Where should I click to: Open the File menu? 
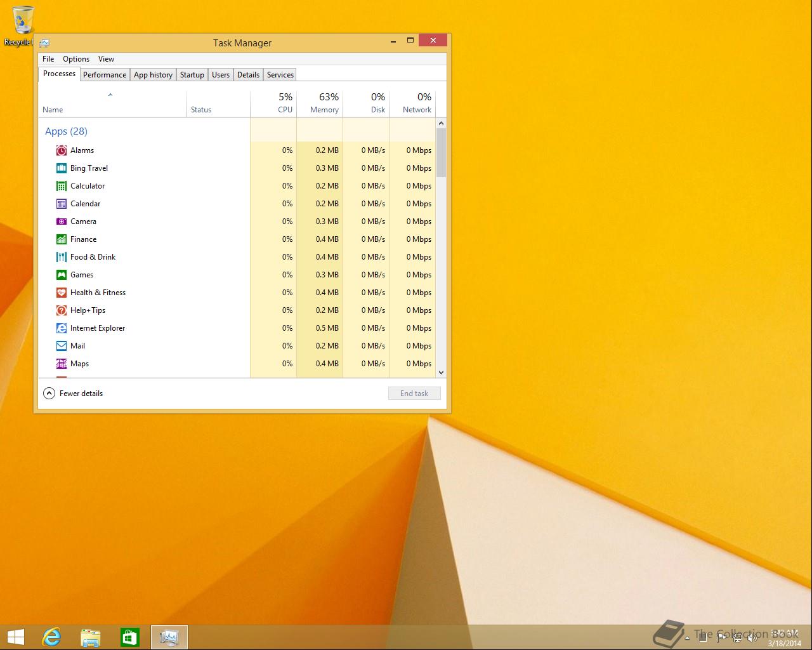pyautogui.click(x=48, y=59)
